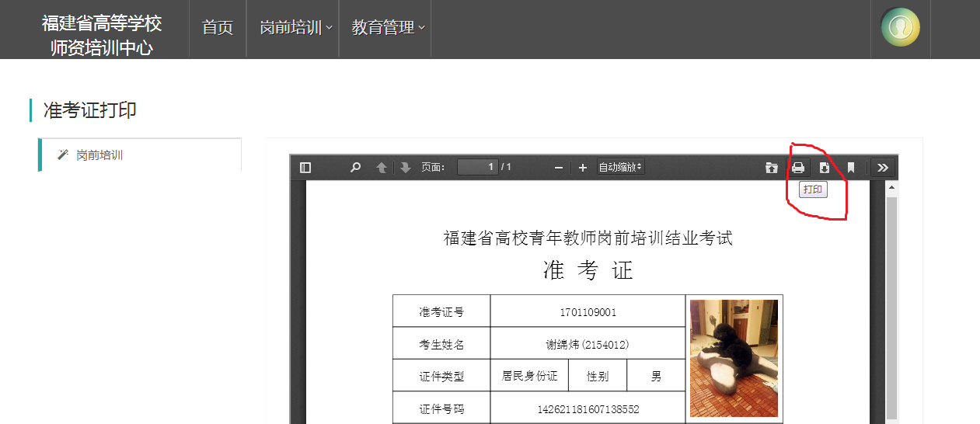980x424 pixels.
Task: Click the user avatar in top right
Action: [900, 28]
